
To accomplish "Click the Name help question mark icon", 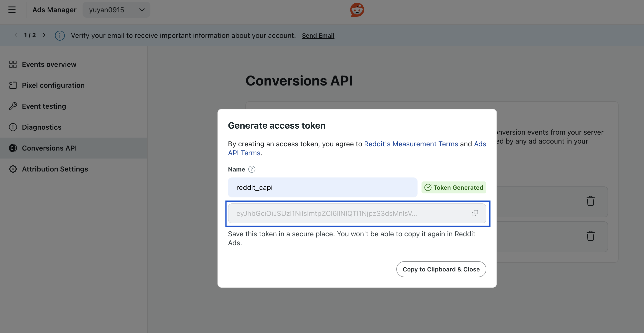I will click(252, 169).
